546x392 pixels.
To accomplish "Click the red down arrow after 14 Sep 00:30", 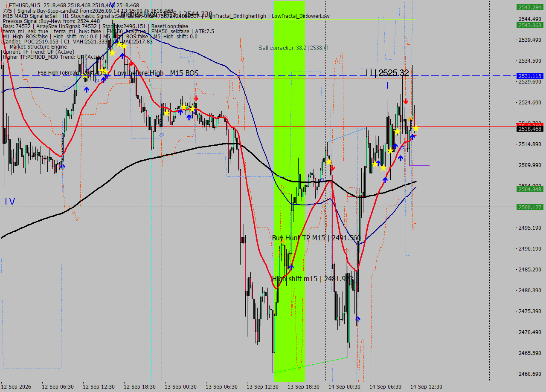I will click(x=332, y=167).
